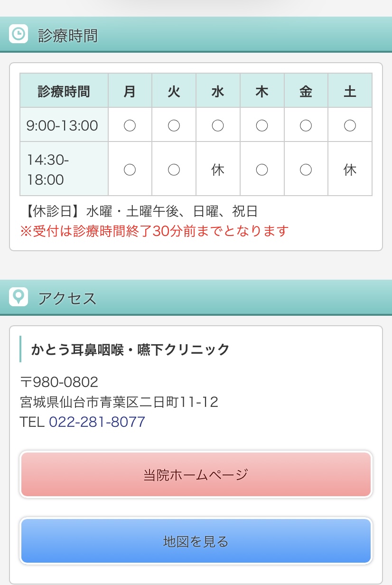This screenshot has height=585, width=392.
Task: Click the map pin icon beside アクセス
Action: pos(19,297)
